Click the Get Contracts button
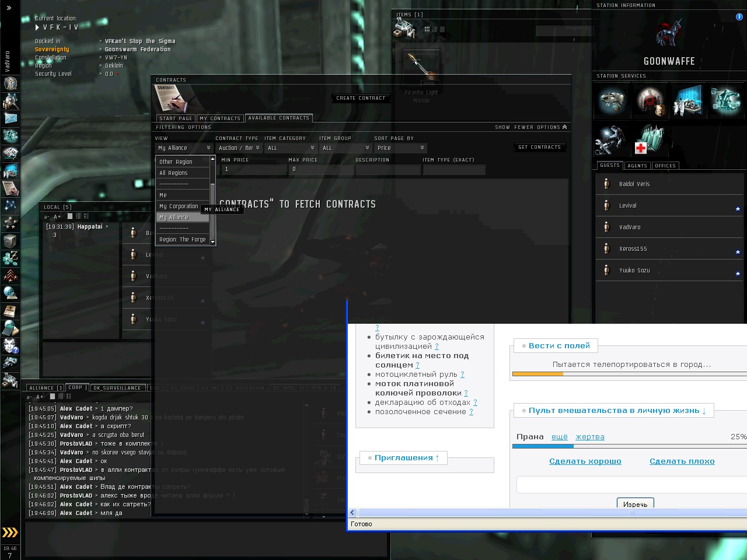Viewport: 747px width, 560px height. (540, 147)
